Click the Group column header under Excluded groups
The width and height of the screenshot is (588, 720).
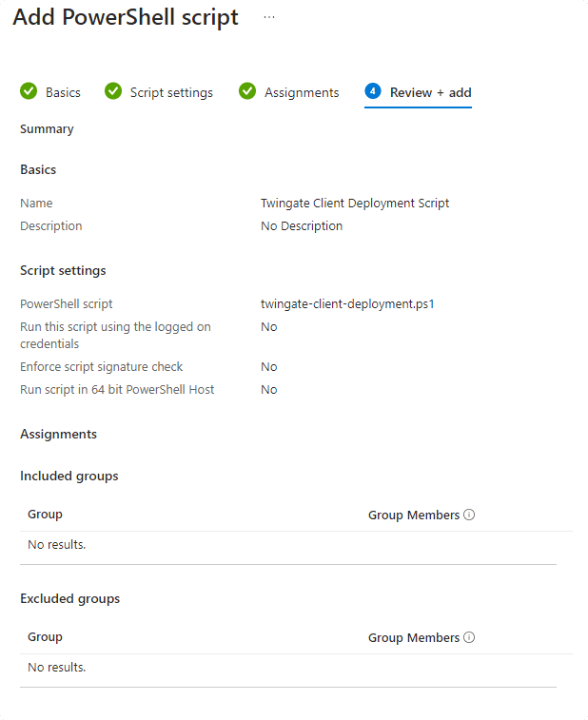click(x=45, y=637)
